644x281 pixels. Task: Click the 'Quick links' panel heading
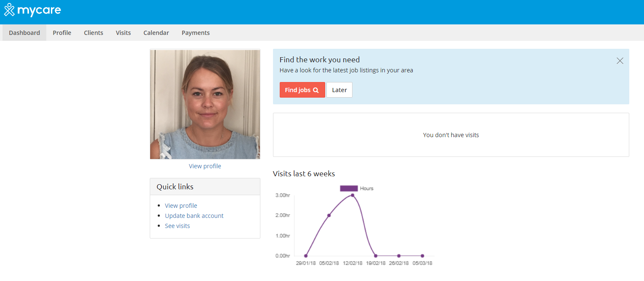(x=175, y=187)
